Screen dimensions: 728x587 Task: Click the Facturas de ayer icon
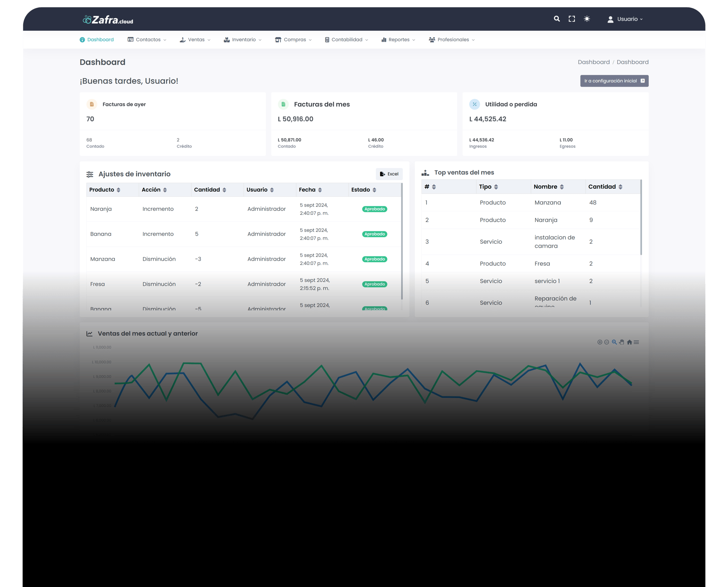tap(92, 104)
